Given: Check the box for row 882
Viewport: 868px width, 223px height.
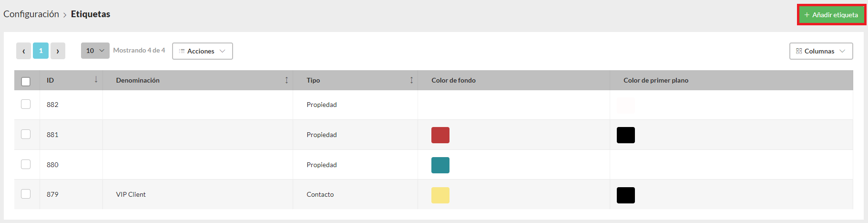Looking at the screenshot, I should tap(26, 104).
